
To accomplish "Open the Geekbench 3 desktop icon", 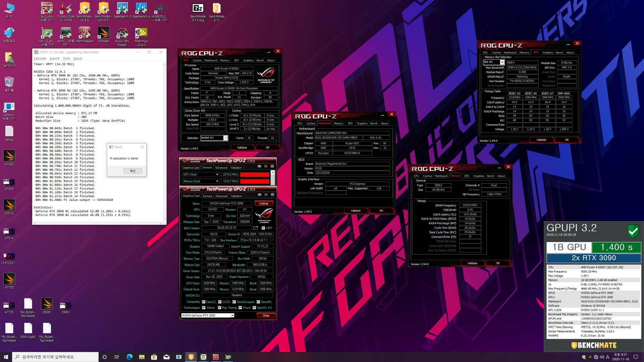I will tap(122, 10).
